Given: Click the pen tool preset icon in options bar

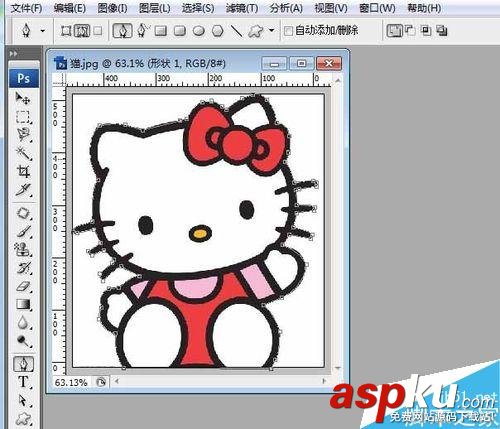Looking at the screenshot, I should [x=26, y=31].
